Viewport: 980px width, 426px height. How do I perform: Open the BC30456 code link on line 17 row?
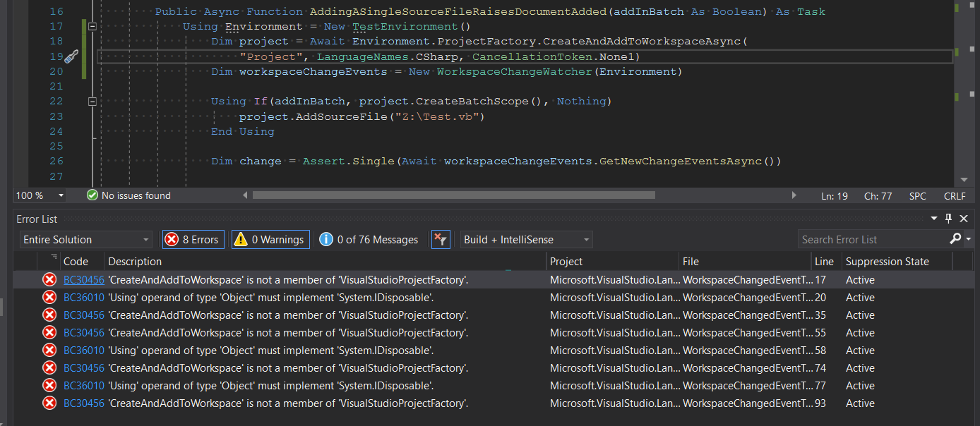tap(84, 280)
